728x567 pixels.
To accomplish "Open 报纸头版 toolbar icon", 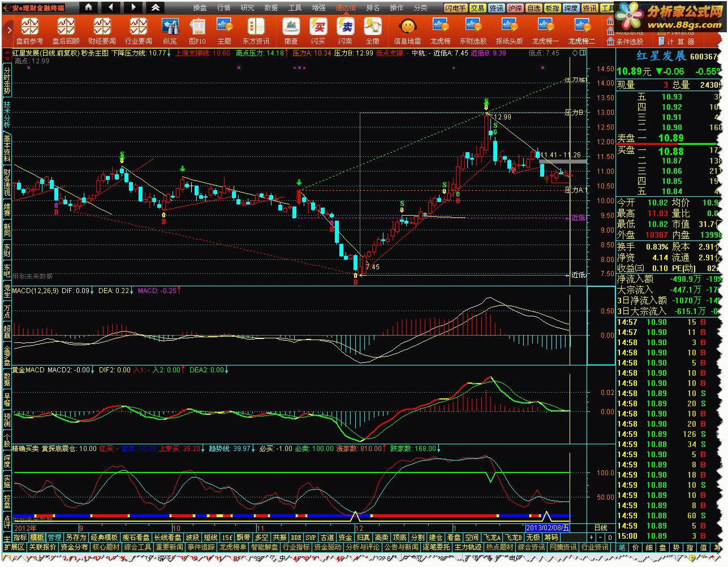I will click(x=509, y=31).
